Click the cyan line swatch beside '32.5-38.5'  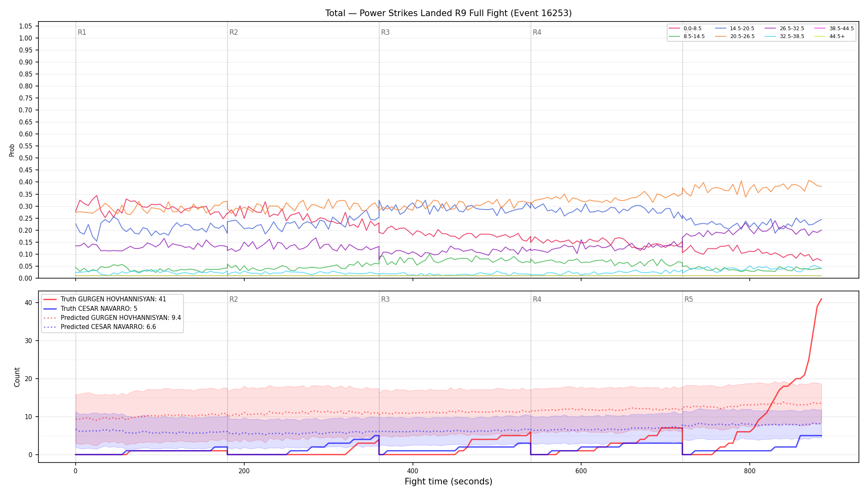point(771,36)
